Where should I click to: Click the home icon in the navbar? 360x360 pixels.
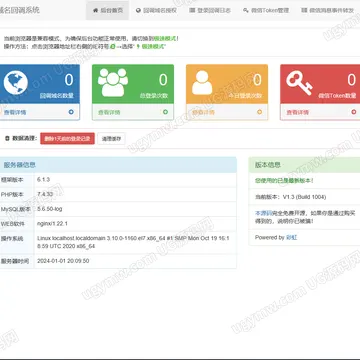pos(95,10)
